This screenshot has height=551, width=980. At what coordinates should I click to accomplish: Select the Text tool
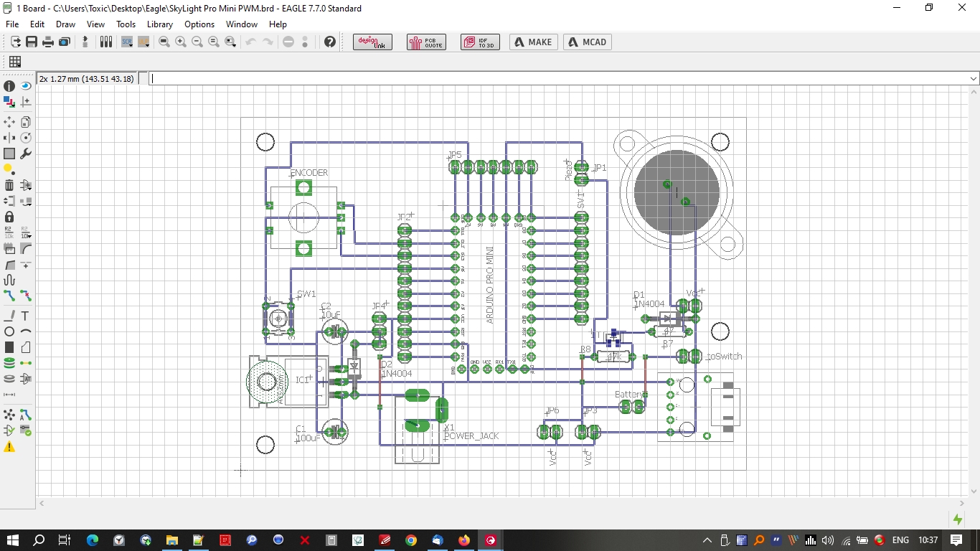pyautogui.click(x=26, y=316)
